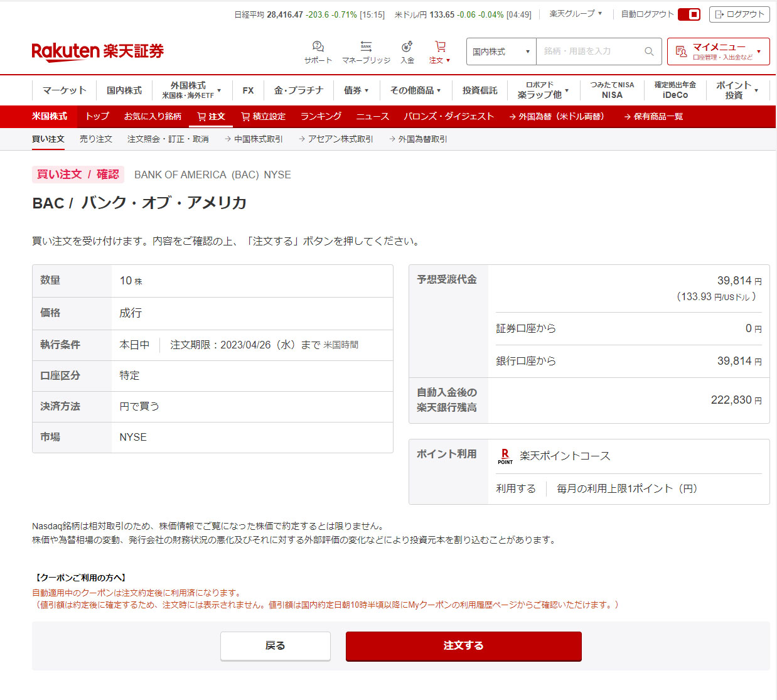Open the マイメニュー account menu
The width and height of the screenshot is (777, 700).
[x=718, y=51]
